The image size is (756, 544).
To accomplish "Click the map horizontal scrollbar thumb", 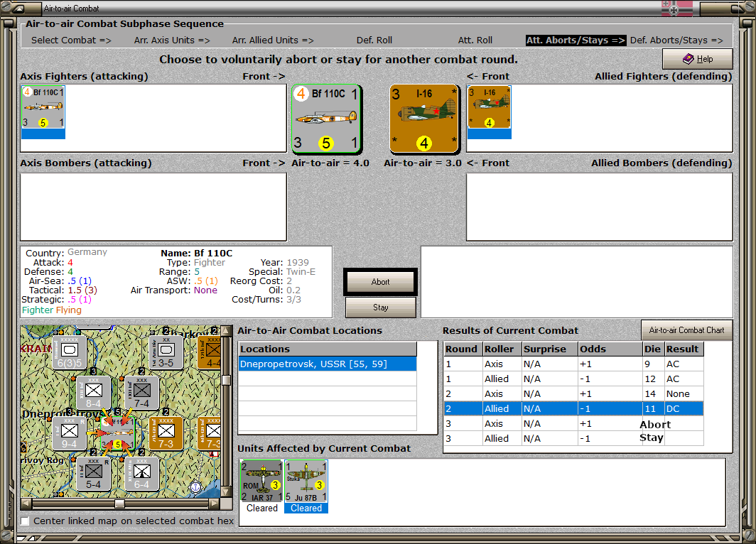I will (119, 504).
